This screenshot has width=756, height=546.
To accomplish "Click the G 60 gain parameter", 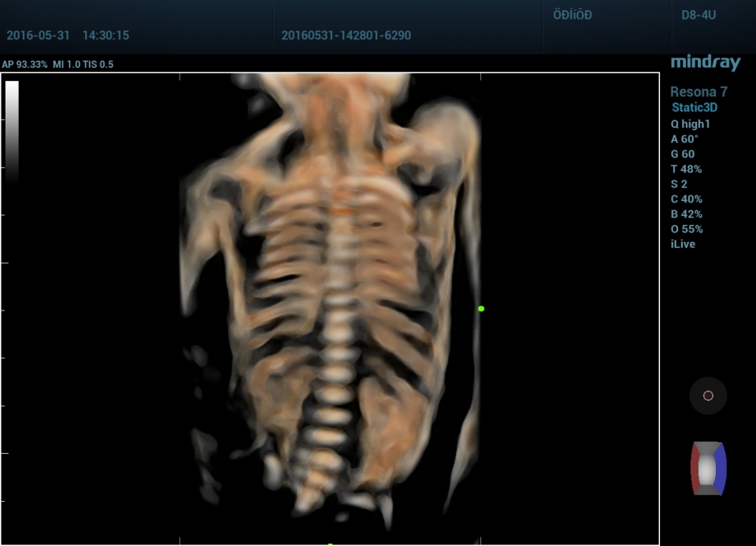I will point(682,154).
